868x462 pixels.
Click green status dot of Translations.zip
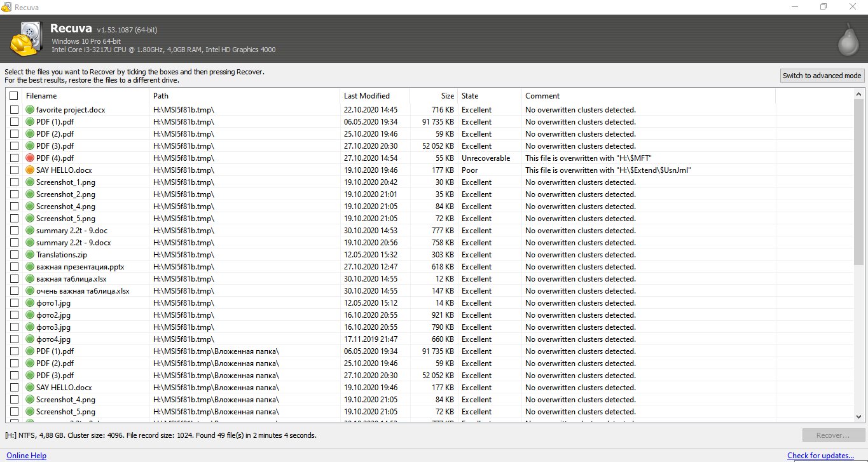29,255
